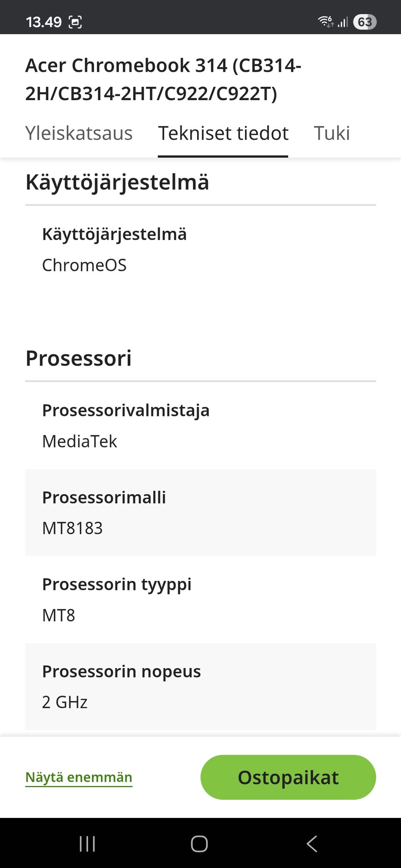Switch to the Yleiskatsaus tab
The image size is (401, 868).
[79, 134]
